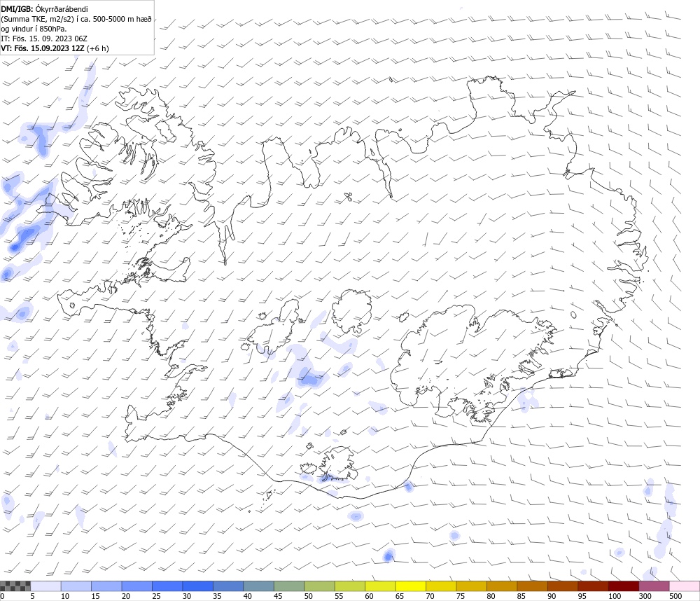Pick the light blue 10–15 legend swatch
The height and width of the screenshot is (601, 700).
point(76,586)
